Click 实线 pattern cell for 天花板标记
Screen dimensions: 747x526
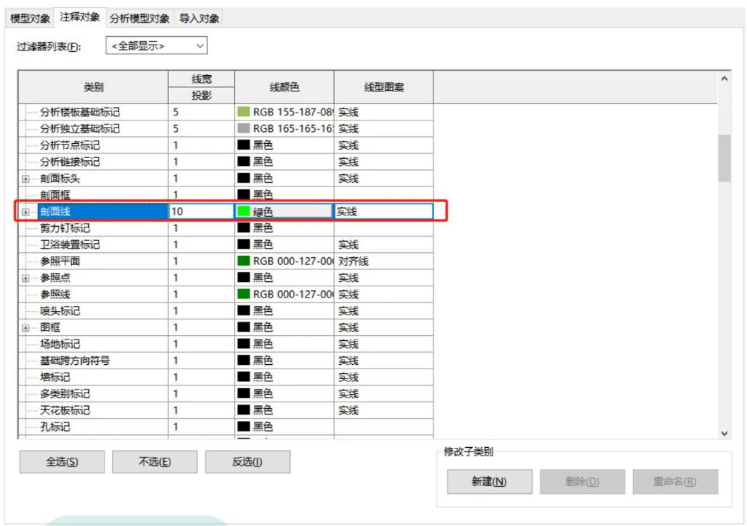[x=384, y=410]
